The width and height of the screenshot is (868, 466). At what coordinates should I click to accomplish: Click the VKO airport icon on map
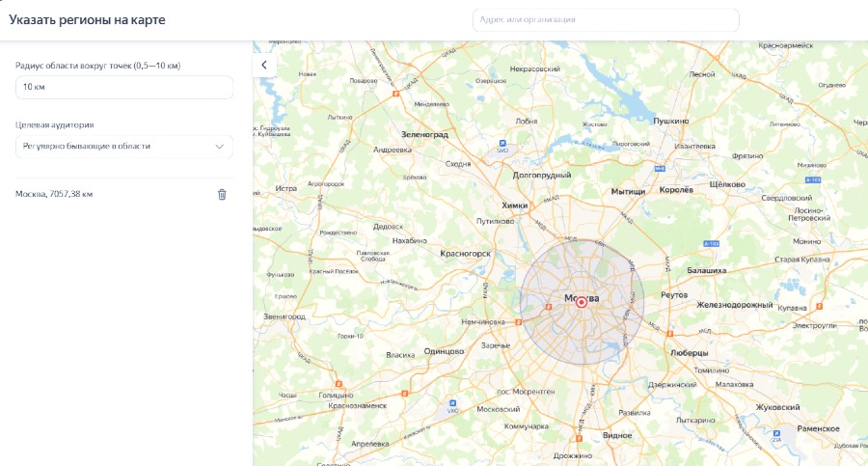click(452, 407)
